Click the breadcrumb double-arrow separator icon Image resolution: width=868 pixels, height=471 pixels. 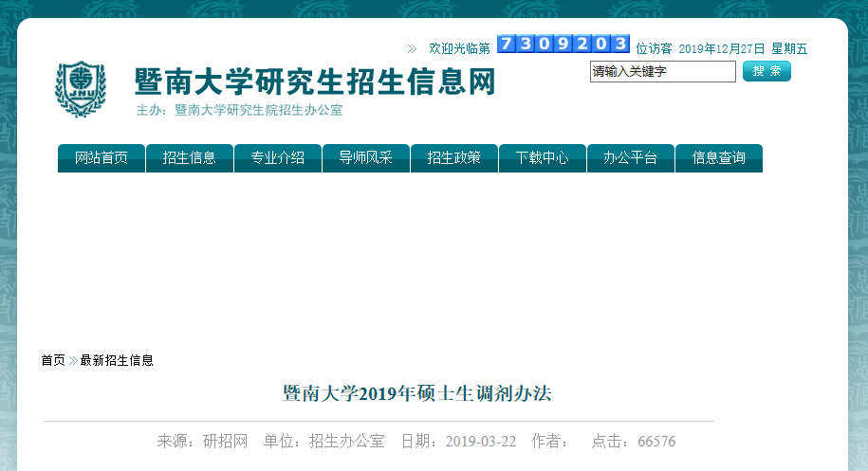[x=73, y=360]
